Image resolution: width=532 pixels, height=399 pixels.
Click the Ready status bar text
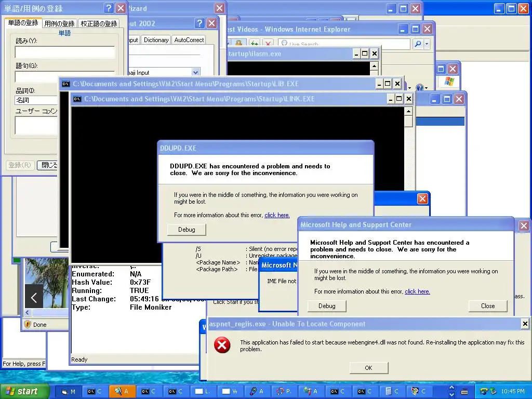coord(79,360)
